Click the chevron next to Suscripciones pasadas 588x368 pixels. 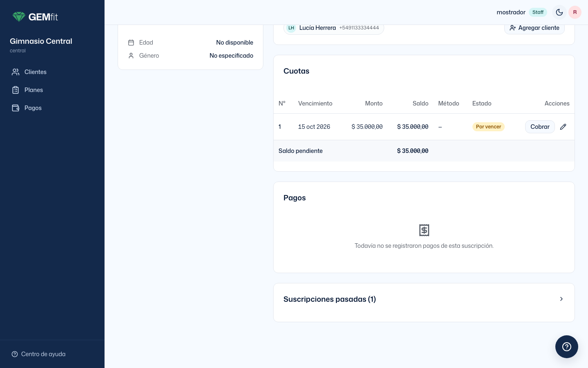click(x=561, y=299)
